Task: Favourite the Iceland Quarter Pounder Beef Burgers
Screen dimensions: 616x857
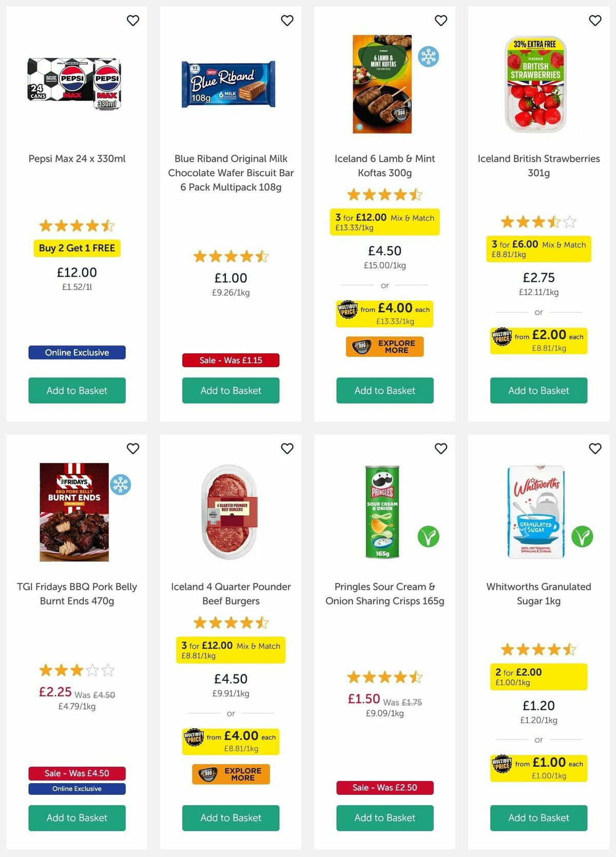Action: pos(287,449)
